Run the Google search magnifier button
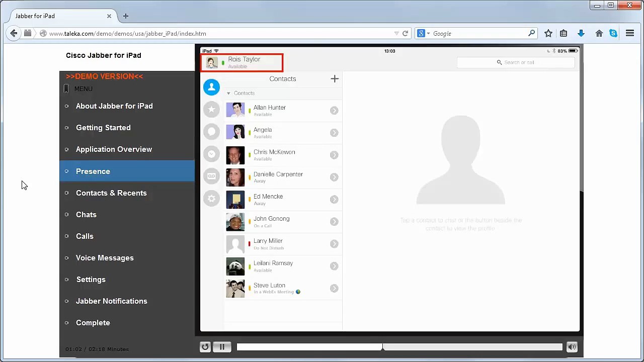Screen dimensions: 644x362 532,33
